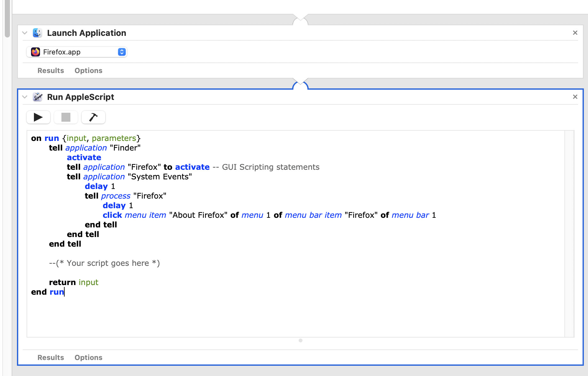Click the Firefox app icon in popup

click(x=36, y=52)
